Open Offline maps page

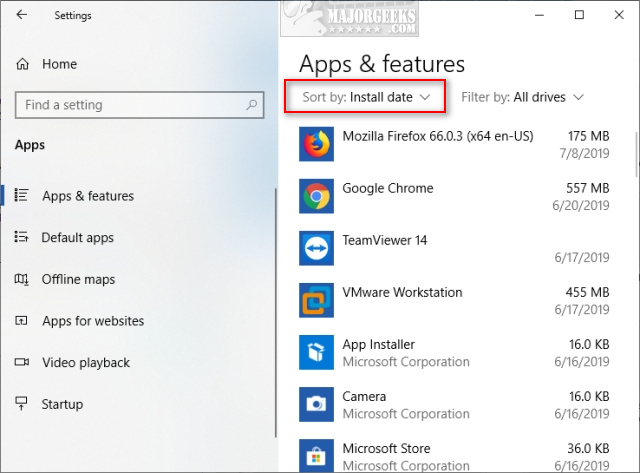(x=78, y=280)
